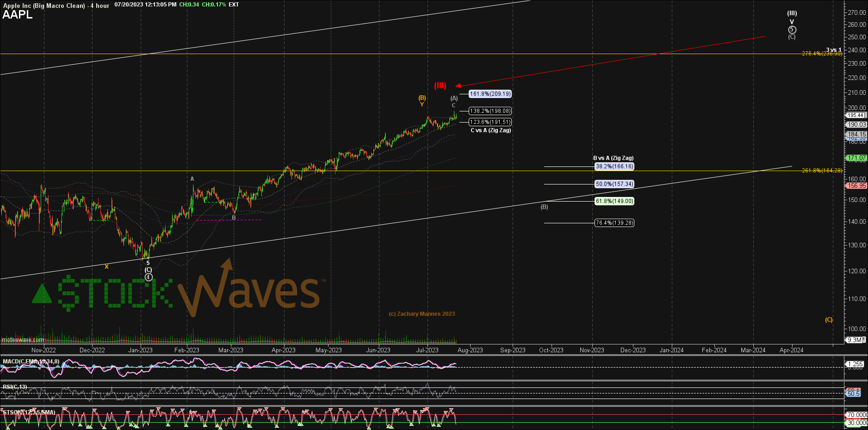Viewport: 868px width, 430px height.
Task: Click the 270.00 price axis level
Action: click(857, 12)
